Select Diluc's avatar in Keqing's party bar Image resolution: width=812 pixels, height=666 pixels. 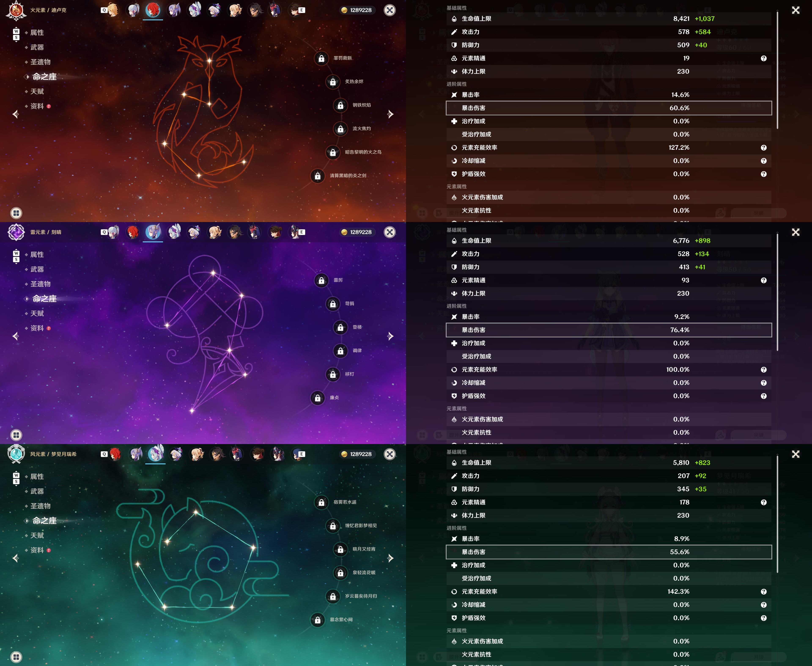click(x=133, y=232)
